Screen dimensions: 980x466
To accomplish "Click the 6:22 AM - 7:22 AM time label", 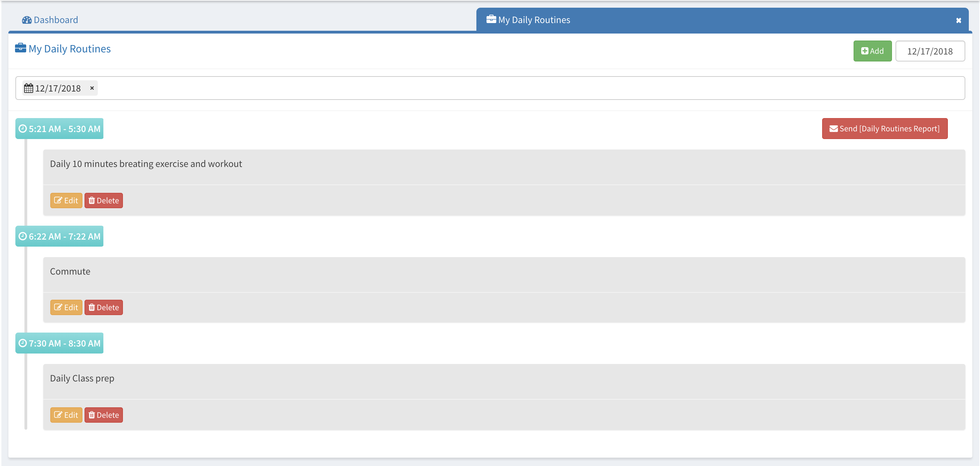I will click(x=59, y=236).
